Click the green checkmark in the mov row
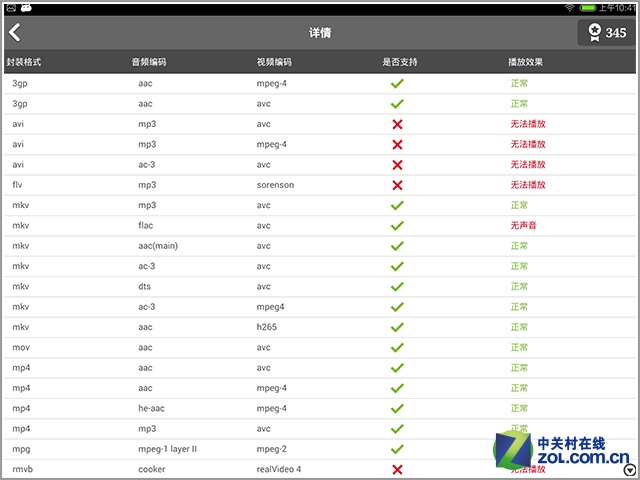The image size is (640, 480). (x=397, y=348)
